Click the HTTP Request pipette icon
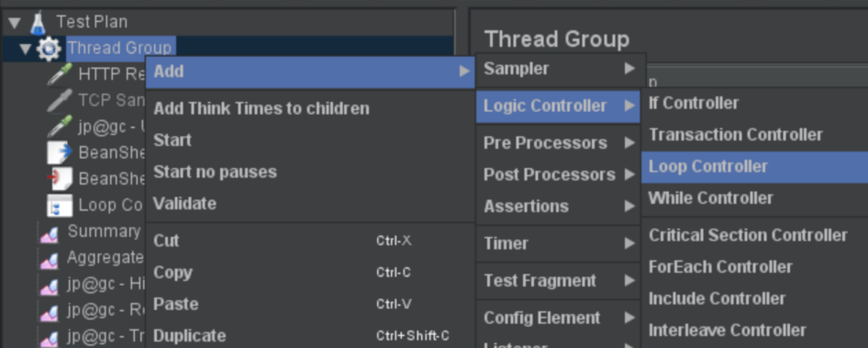 [x=60, y=74]
